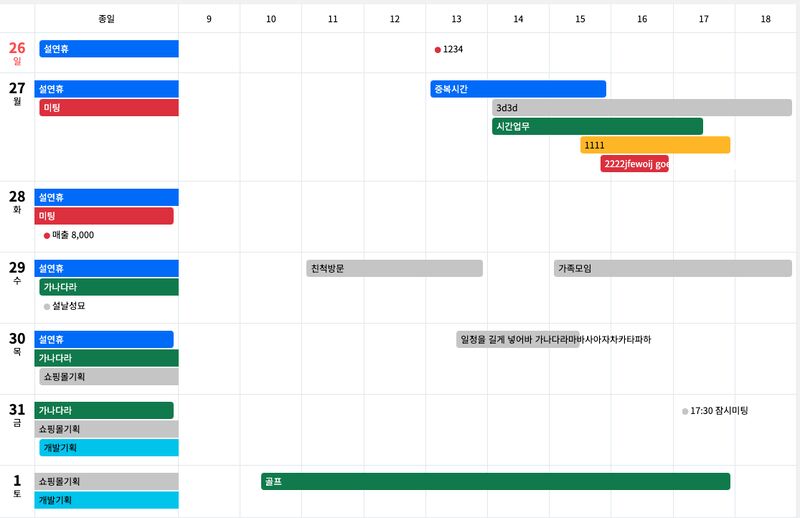The width and height of the screenshot is (800, 518).
Task: Open the green 골프 event
Action: click(495, 481)
